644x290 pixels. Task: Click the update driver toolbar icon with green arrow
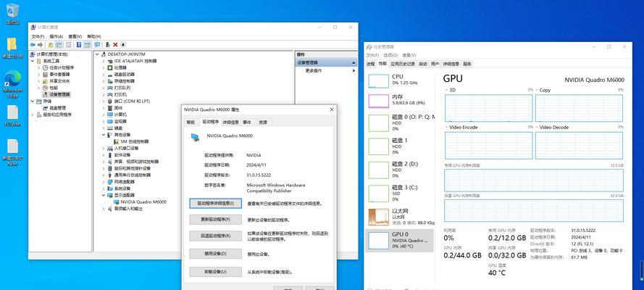[108, 44]
